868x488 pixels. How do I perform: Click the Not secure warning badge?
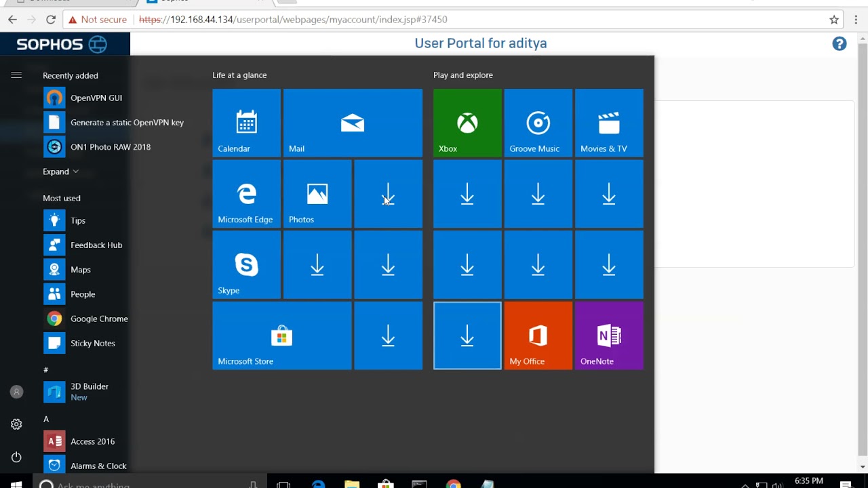[x=98, y=20]
